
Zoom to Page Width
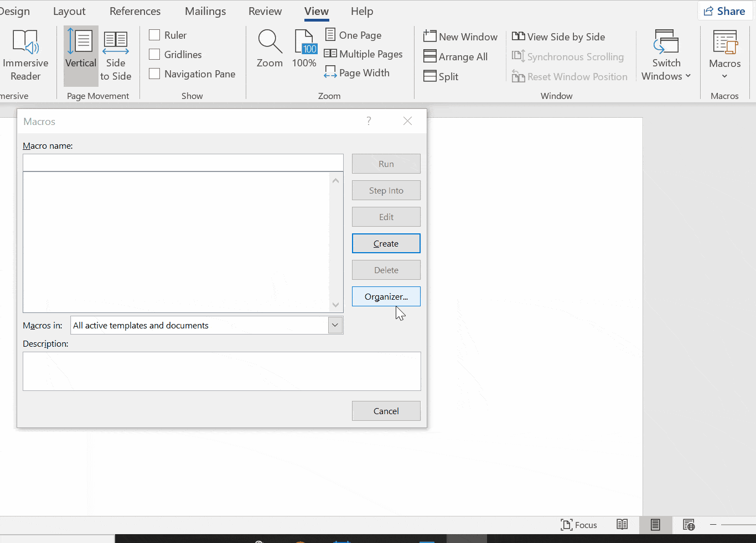click(x=357, y=72)
